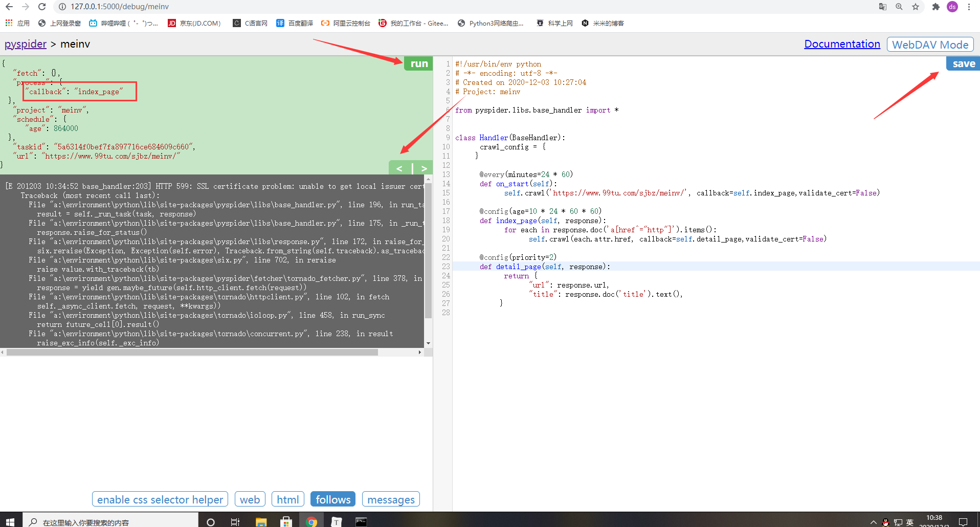The image size is (980, 527).
Task: Open the Python3网络爬虫 bookmark
Action: click(491, 23)
